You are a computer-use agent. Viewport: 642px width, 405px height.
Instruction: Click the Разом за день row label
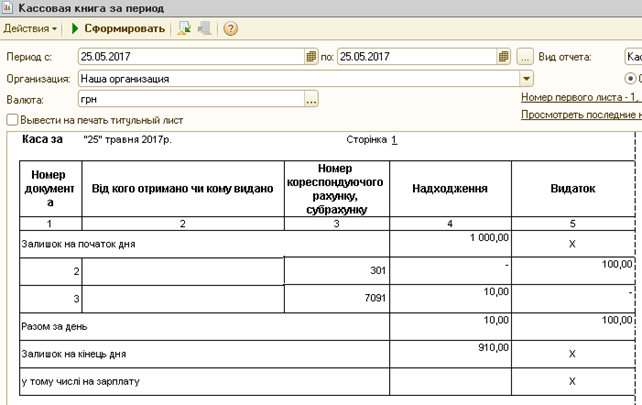tap(54, 327)
